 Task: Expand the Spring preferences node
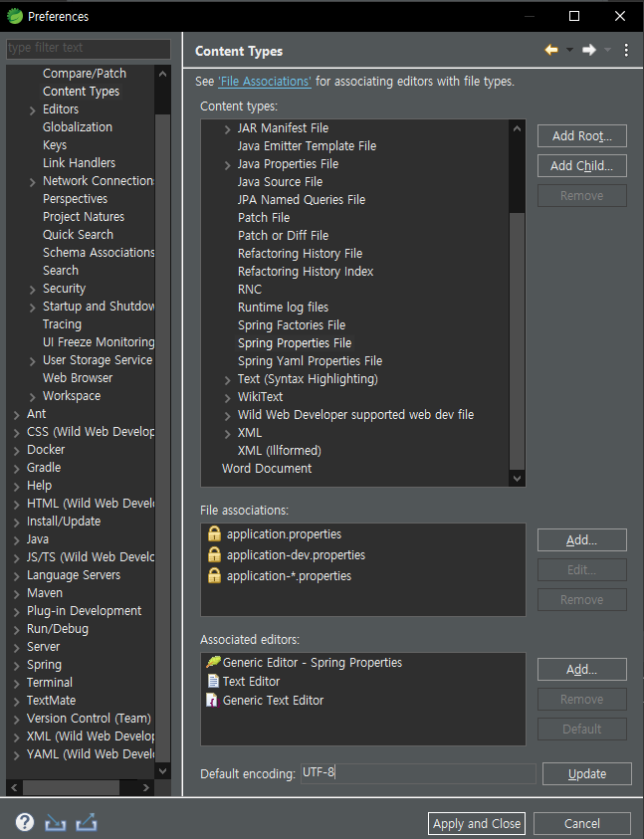click(17, 666)
